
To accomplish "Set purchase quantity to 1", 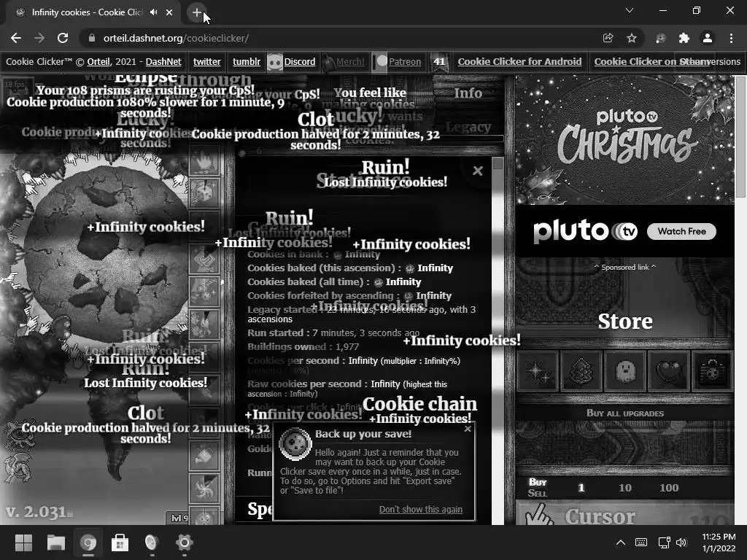I will click(x=581, y=488).
